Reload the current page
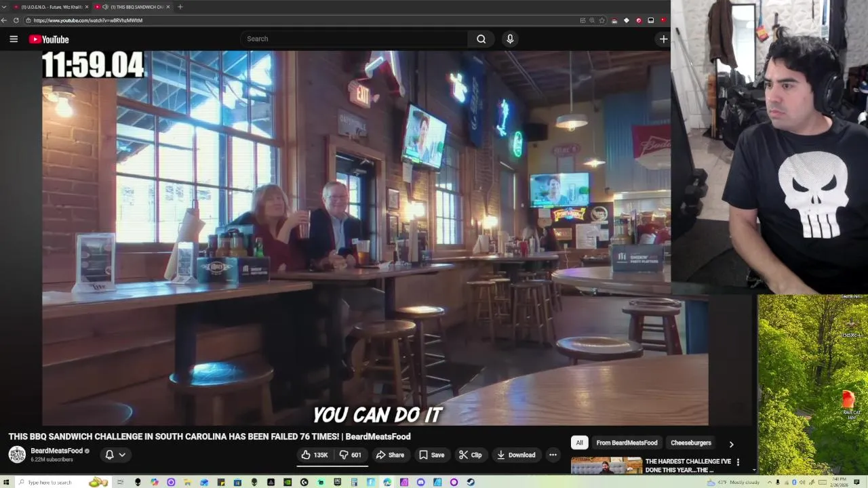This screenshot has height=488, width=868. click(16, 20)
